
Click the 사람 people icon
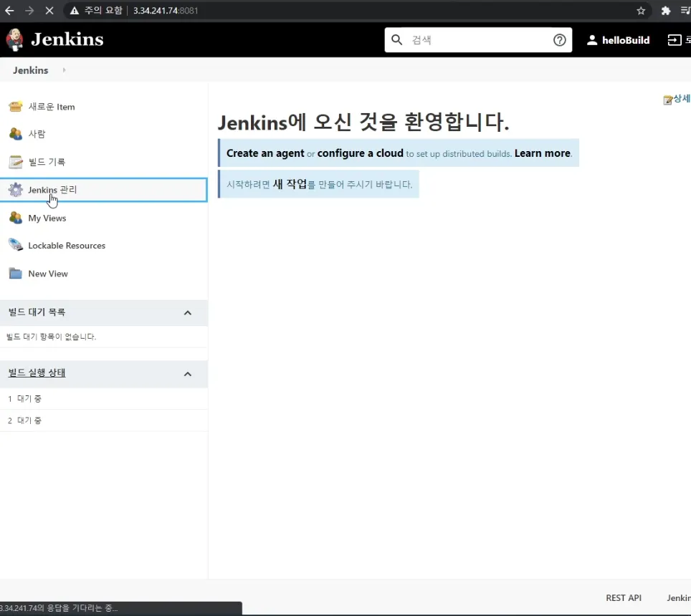(x=16, y=134)
